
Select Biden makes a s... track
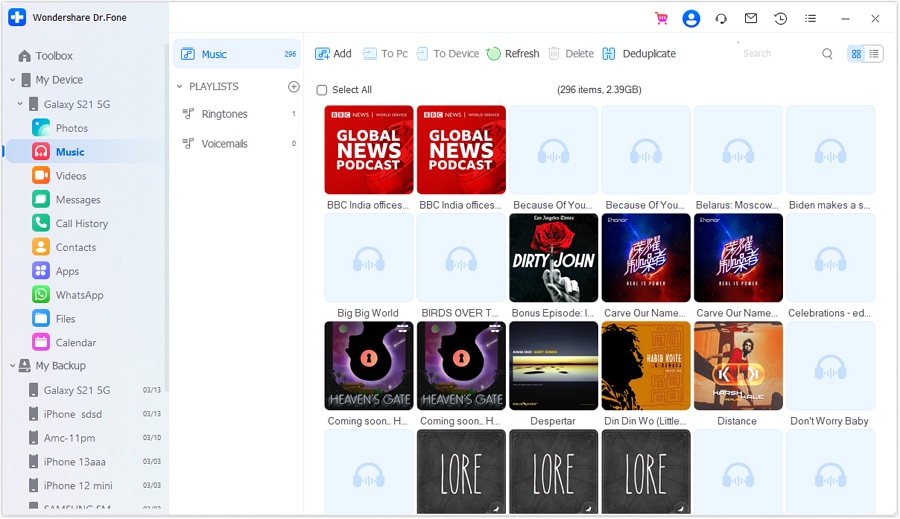pos(831,150)
